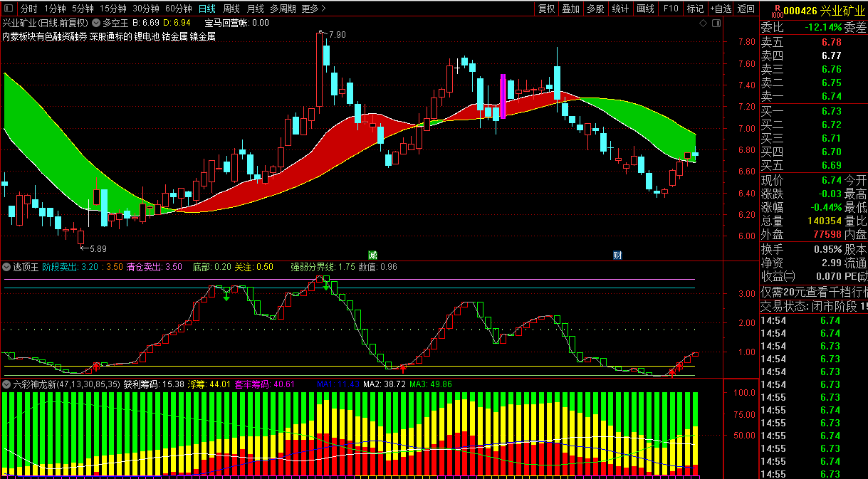
Task: Open the 多空王 indicator dropdown
Action: [96, 23]
